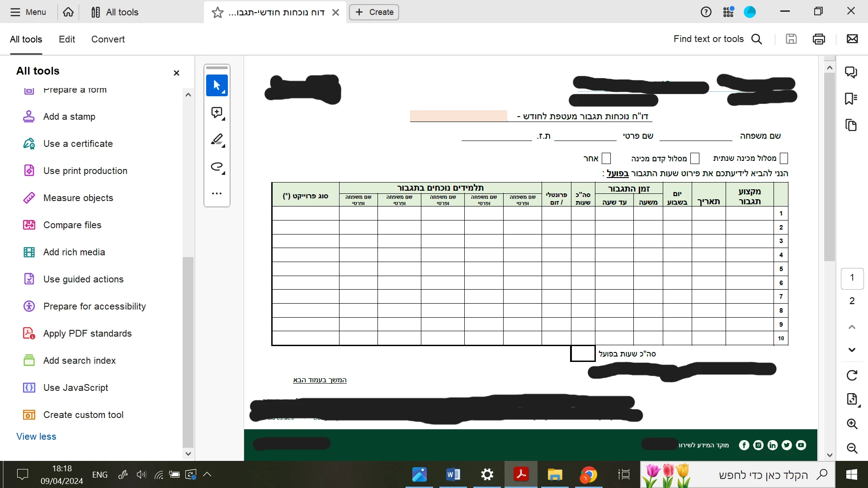Click the month field highlighted in peach
This screenshot has height=488, width=868.
(x=458, y=116)
